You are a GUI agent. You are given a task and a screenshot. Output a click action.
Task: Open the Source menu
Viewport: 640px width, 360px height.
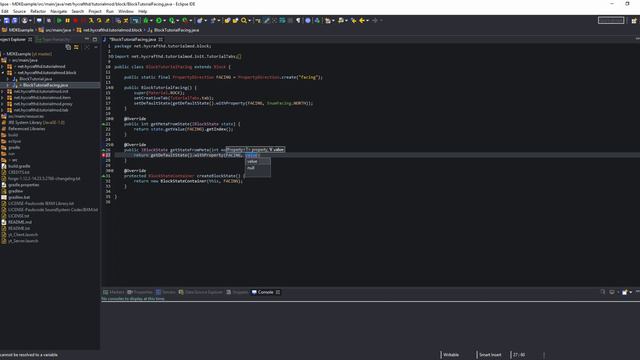[19, 11]
